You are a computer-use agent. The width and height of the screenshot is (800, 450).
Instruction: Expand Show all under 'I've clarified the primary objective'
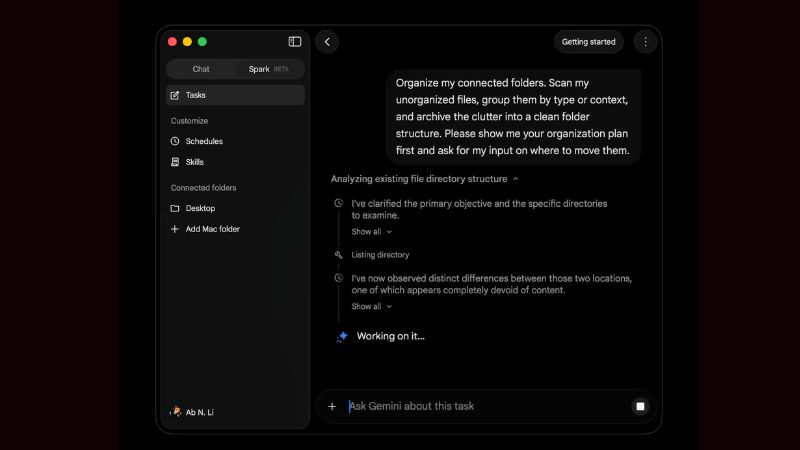(371, 232)
